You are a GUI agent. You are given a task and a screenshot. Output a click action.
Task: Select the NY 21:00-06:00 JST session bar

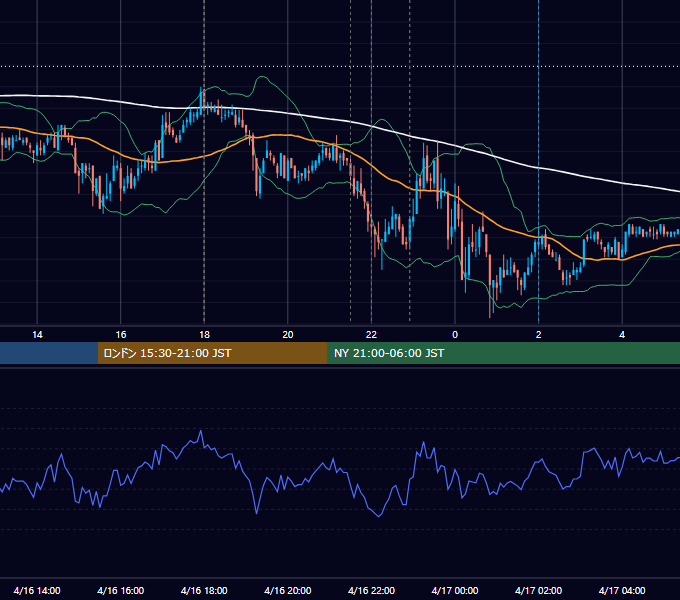503,353
